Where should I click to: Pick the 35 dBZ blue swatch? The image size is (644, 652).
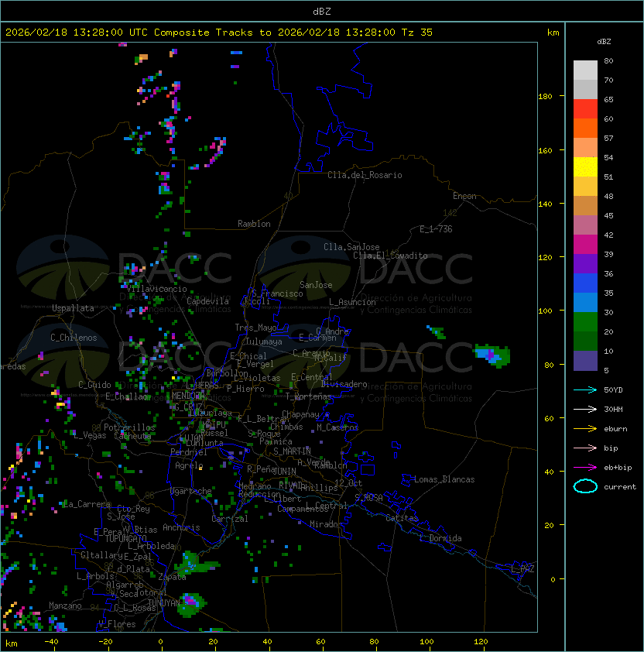(585, 302)
